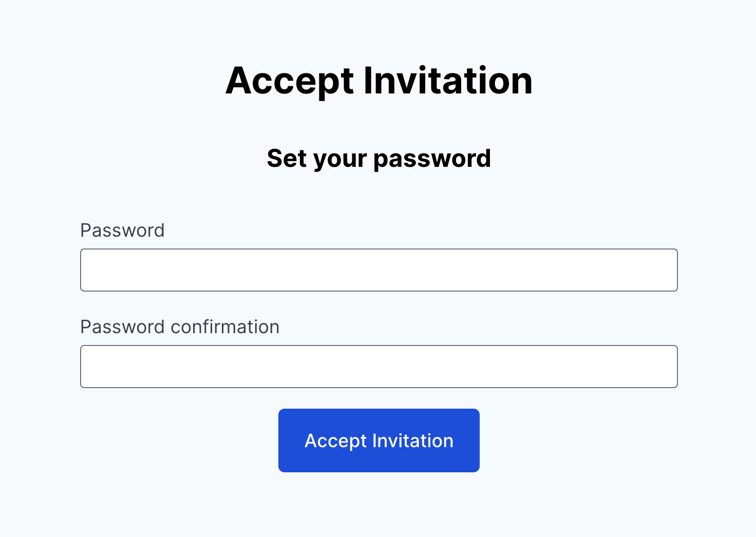The height and width of the screenshot is (537, 756).
Task: Click the label above the first input
Action: coord(122,231)
